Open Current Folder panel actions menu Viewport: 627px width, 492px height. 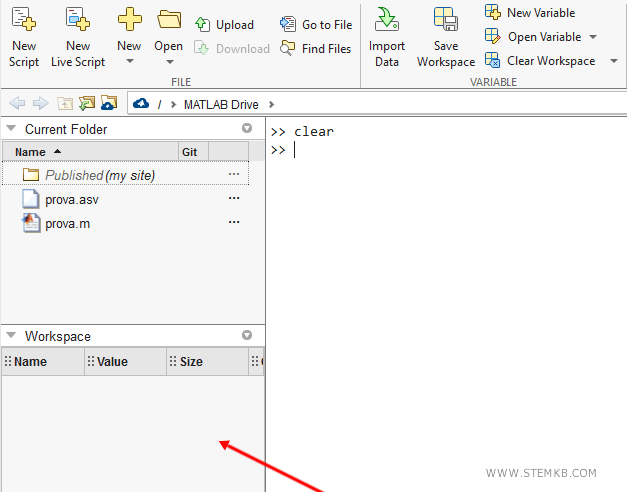coord(247,129)
